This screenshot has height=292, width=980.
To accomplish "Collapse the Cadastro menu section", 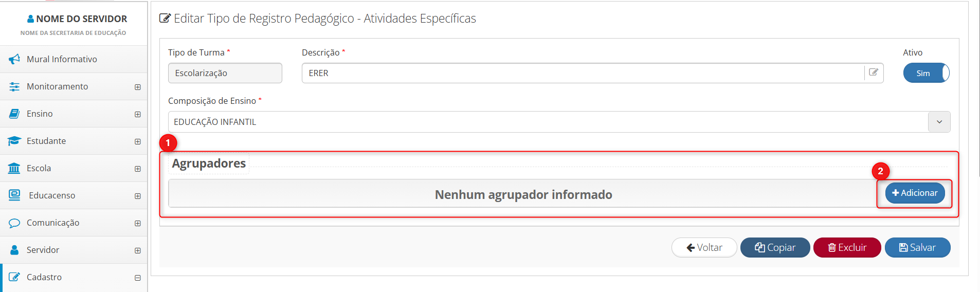I will click(137, 278).
